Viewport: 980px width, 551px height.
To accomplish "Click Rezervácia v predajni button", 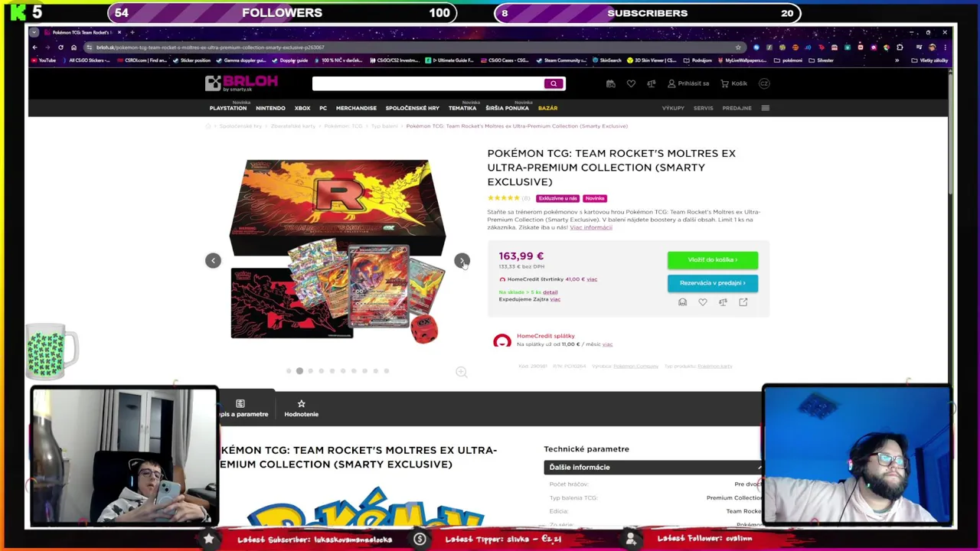I will click(713, 283).
